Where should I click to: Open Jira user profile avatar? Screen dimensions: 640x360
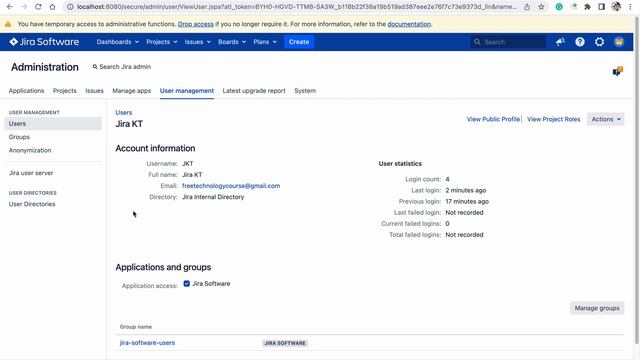tap(619, 42)
